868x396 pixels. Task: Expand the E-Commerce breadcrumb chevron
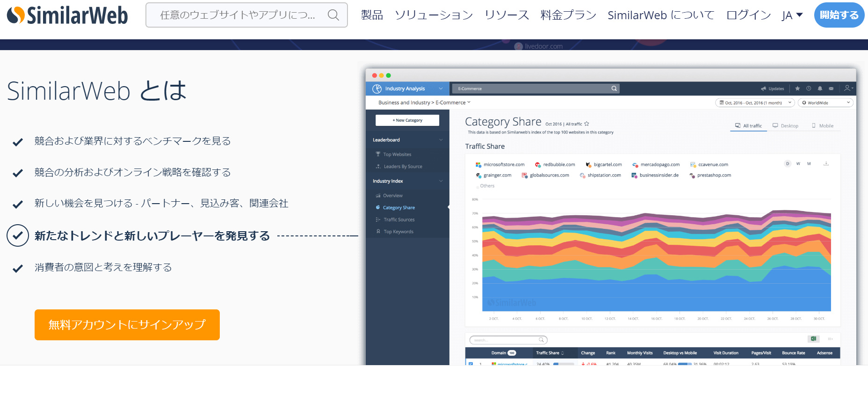pyautogui.click(x=469, y=102)
